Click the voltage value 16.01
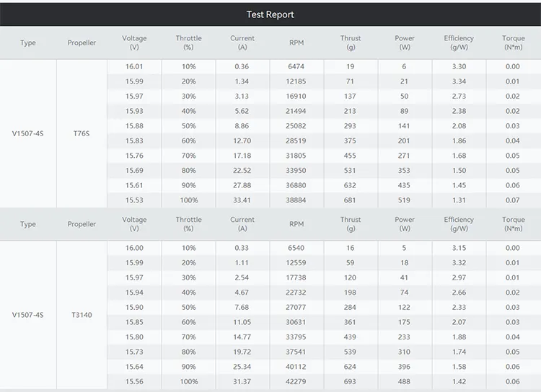This screenshot has height=392, width=541. (x=134, y=66)
